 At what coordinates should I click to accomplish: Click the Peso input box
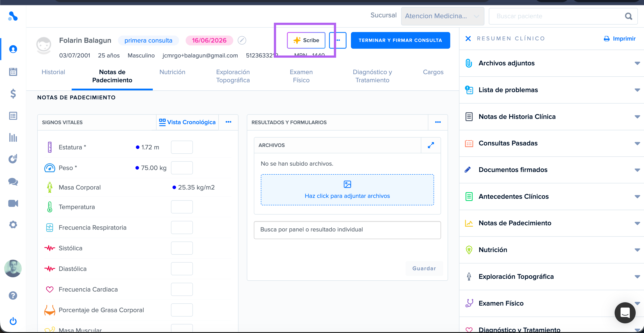point(182,168)
